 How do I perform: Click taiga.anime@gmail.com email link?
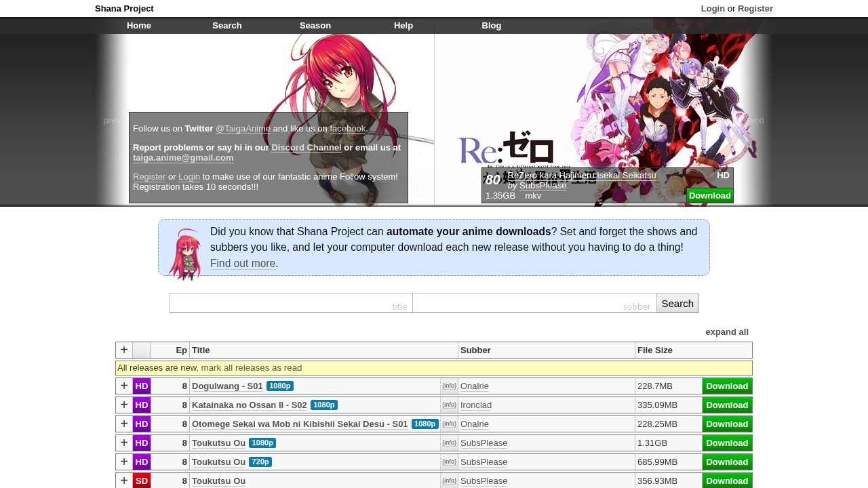click(x=183, y=158)
